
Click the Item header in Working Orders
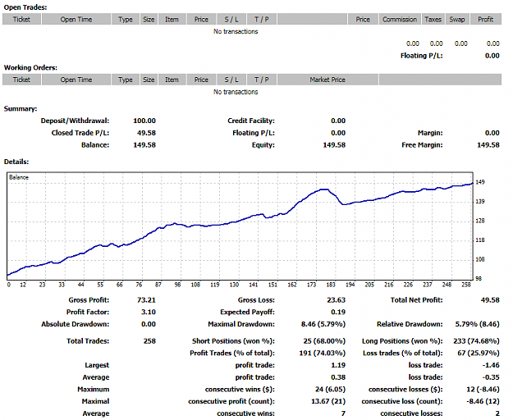[x=172, y=80]
